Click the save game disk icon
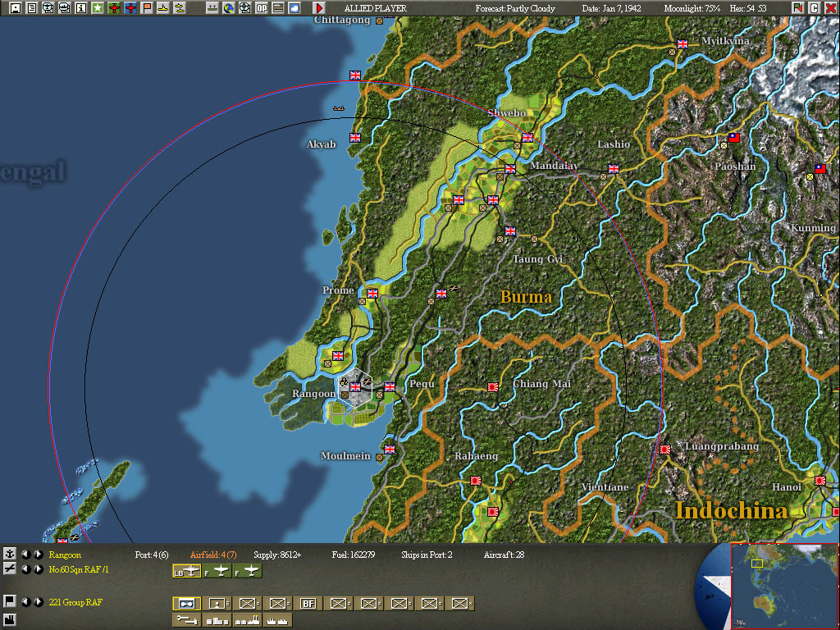The height and width of the screenshot is (630, 840). [x=16, y=8]
